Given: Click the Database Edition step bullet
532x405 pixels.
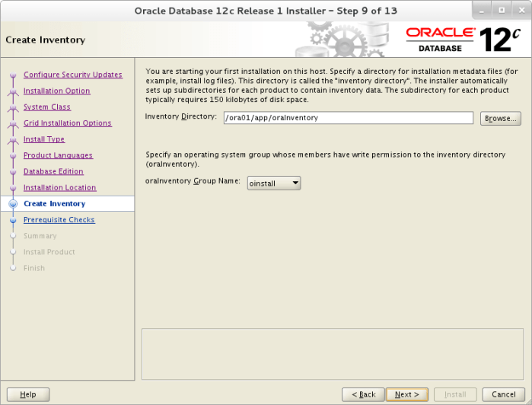Looking at the screenshot, I should click(13, 171).
